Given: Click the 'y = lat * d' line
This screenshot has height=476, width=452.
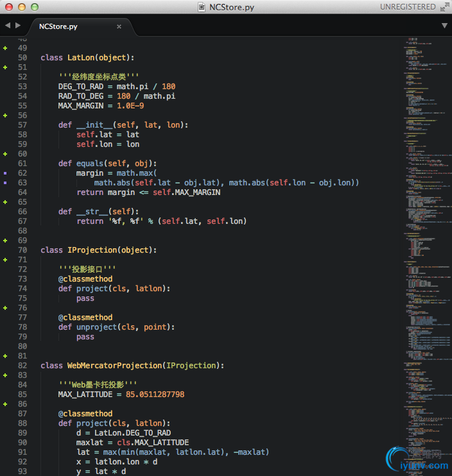Looking at the screenshot, I should tap(101, 472).
